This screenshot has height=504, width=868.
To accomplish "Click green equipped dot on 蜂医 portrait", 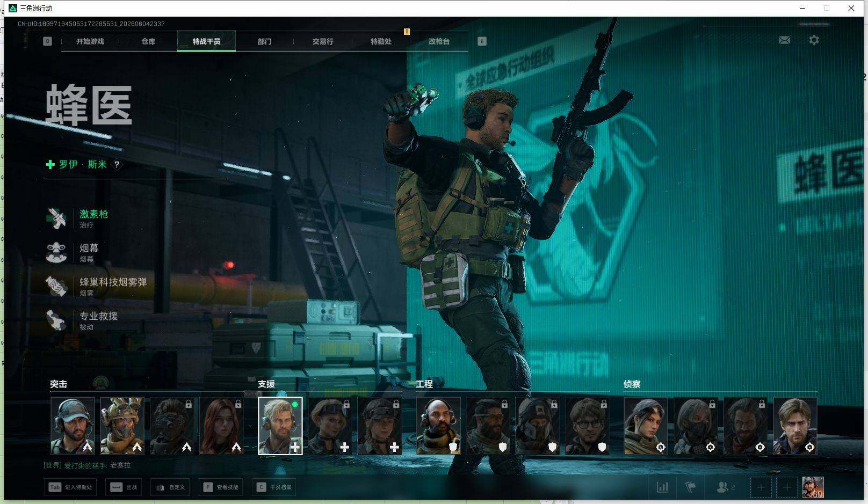I will (x=295, y=404).
